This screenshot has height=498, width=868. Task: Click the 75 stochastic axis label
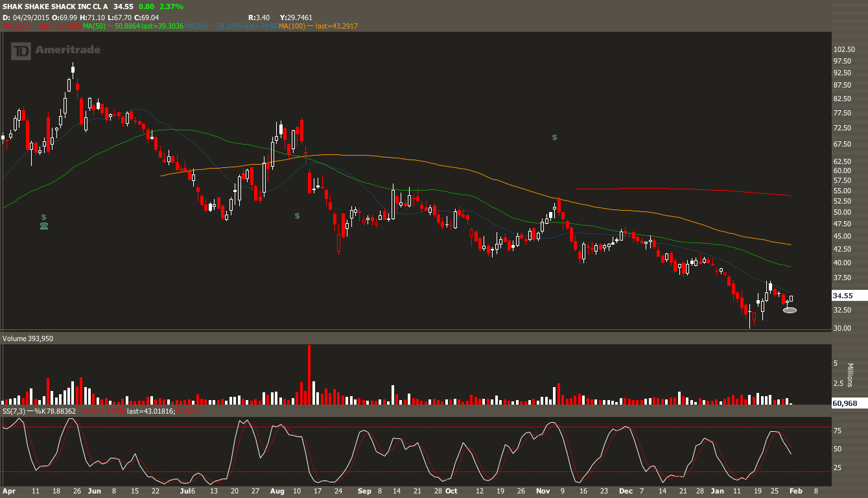(x=838, y=430)
